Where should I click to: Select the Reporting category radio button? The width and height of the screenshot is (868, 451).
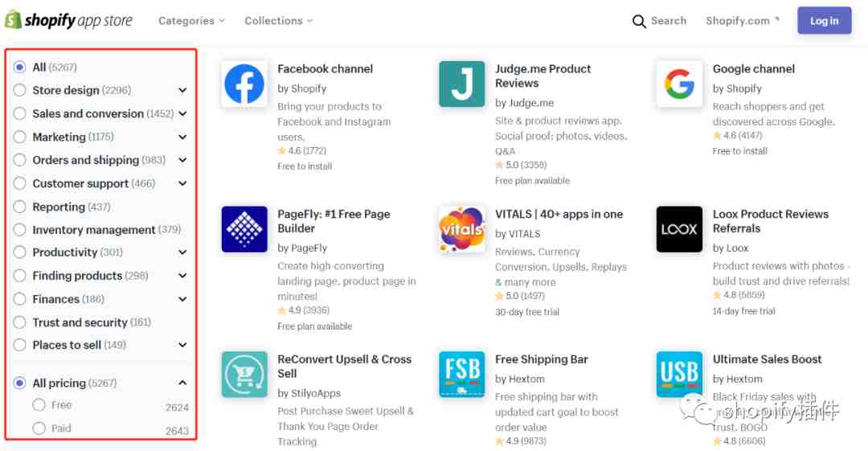[19, 207]
